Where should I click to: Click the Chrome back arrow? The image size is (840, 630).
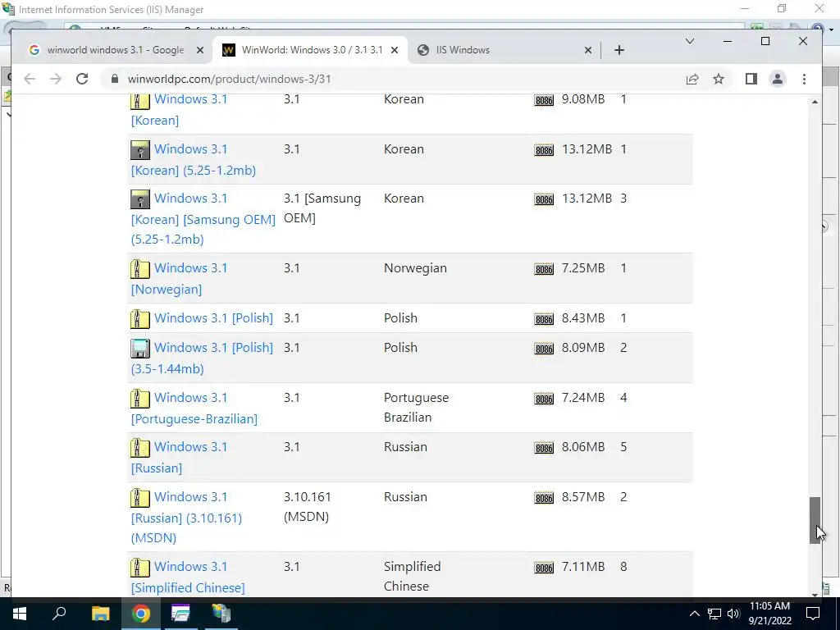(x=30, y=80)
